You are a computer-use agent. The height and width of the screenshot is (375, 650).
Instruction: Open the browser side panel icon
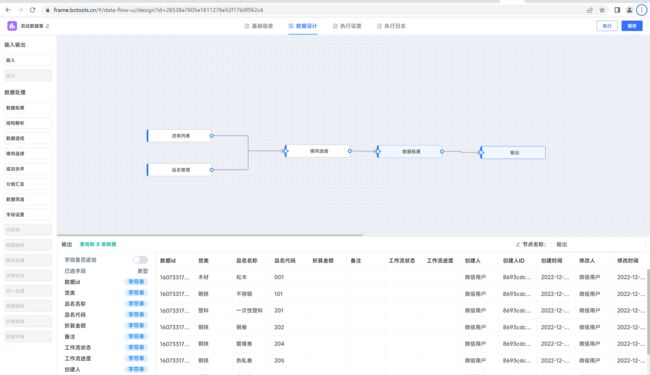[x=617, y=10]
